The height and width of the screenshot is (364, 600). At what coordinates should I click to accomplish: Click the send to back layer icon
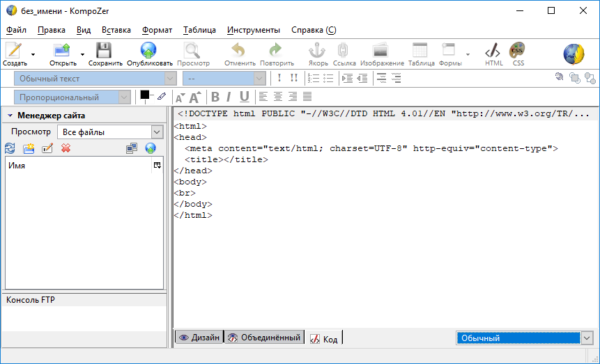590,78
